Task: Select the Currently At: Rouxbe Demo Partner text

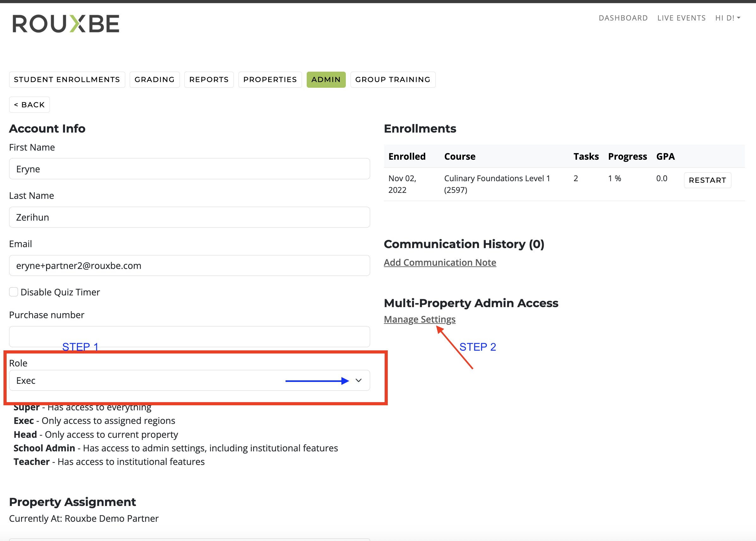Action: pos(84,519)
